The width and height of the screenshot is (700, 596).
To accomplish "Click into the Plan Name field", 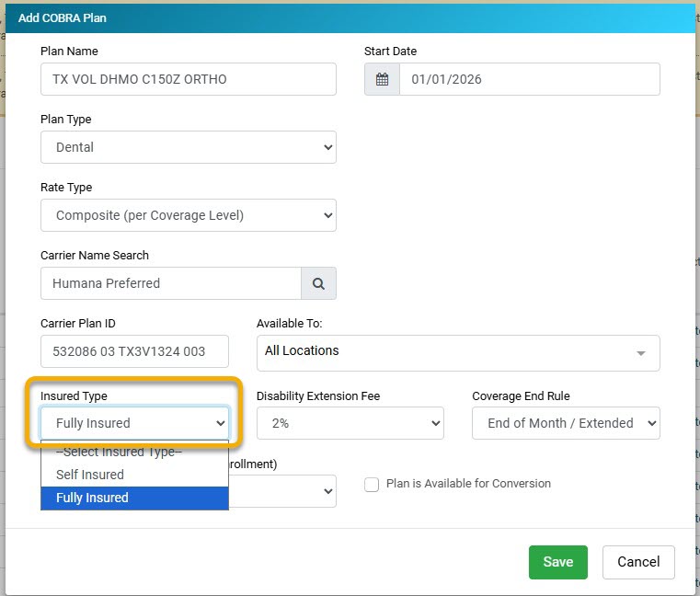I will (188, 79).
